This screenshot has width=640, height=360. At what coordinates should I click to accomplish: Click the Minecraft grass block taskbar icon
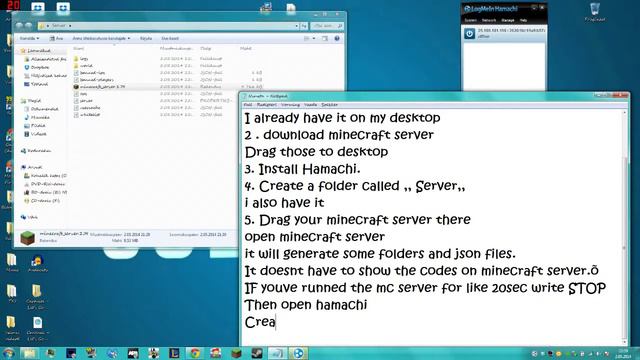click(x=237, y=353)
